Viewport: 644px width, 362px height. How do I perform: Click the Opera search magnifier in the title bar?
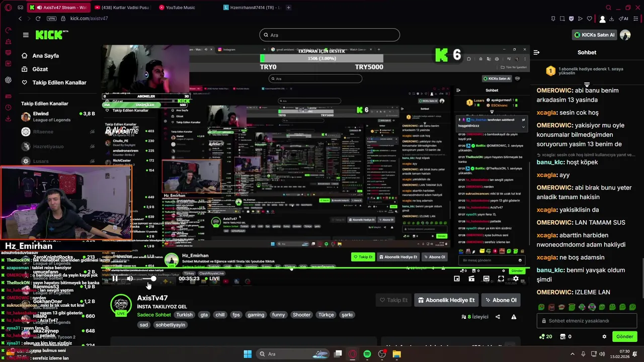[x=608, y=8]
